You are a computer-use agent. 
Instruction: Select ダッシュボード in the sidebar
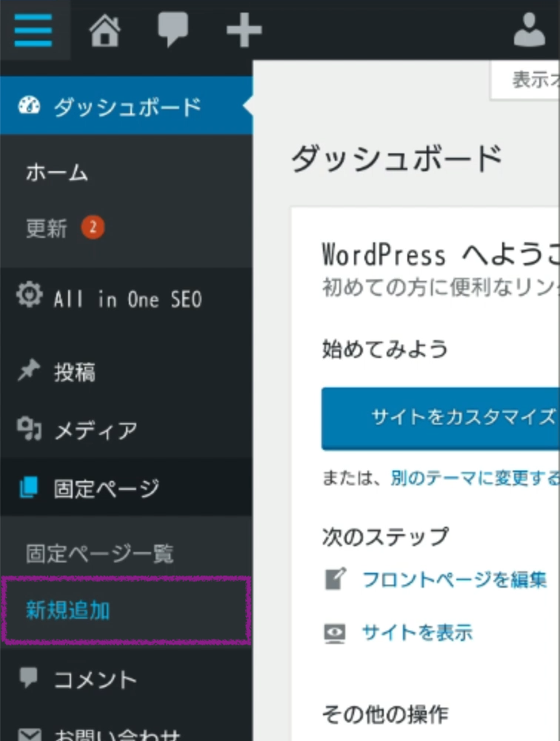[126, 107]
